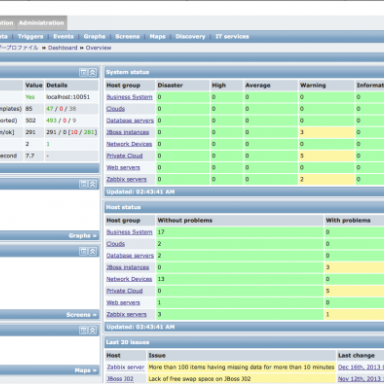Open Zabbix servers in Host status table
Viewport: 384px width, 384px height.
point(126,314)
